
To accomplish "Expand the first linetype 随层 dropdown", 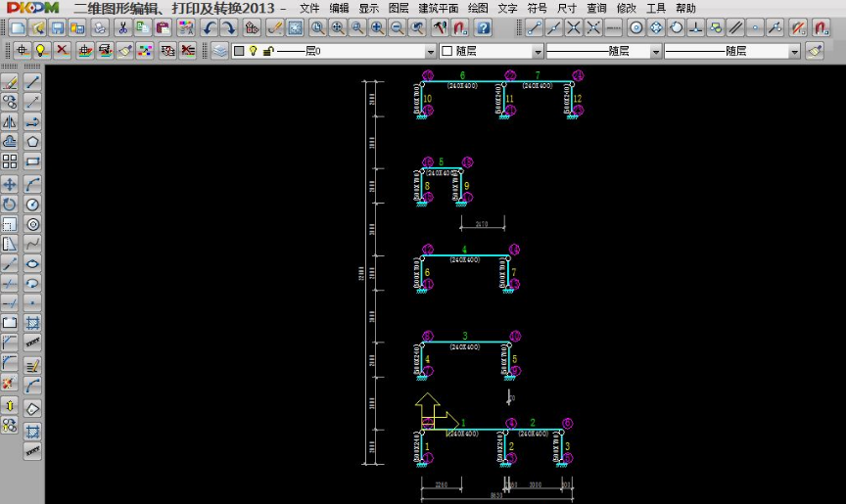I will (656, 51).
